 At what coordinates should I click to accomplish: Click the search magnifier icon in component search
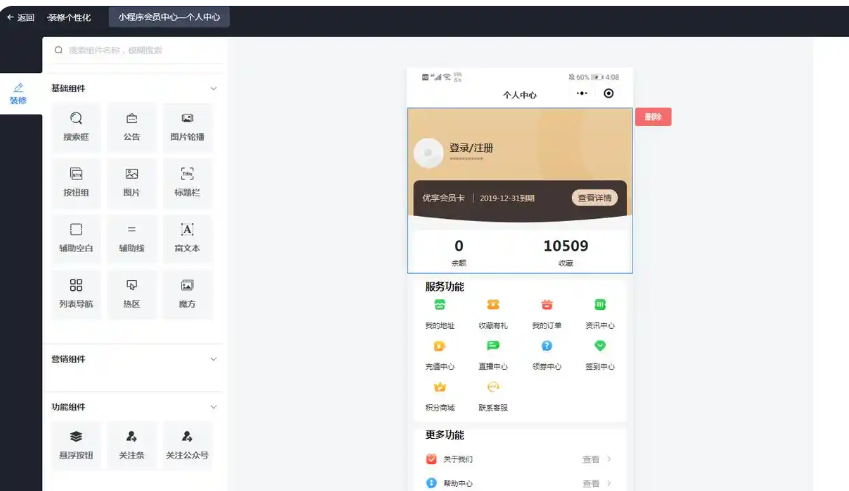58,50
